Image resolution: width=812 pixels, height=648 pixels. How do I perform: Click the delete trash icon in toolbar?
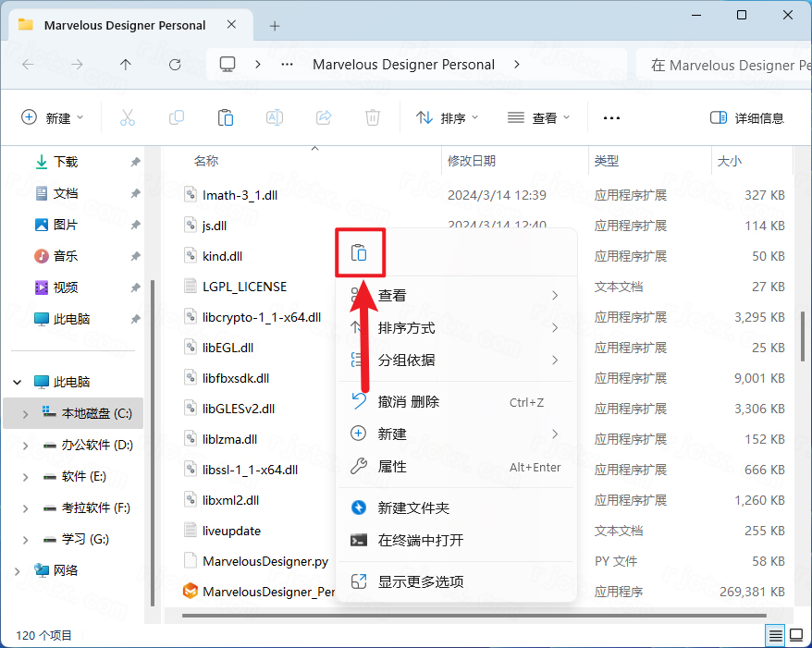tap(372, 117)
